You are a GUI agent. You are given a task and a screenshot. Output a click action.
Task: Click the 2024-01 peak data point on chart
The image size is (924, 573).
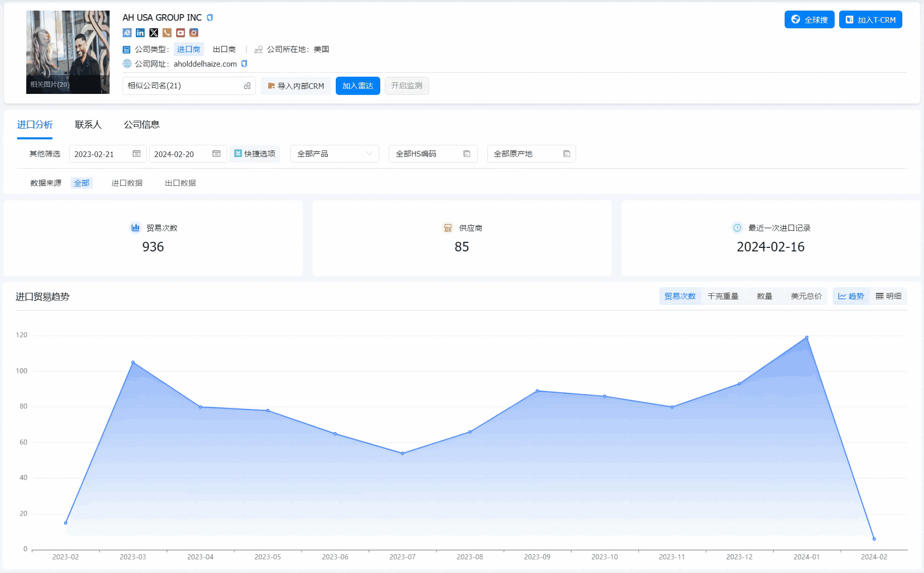(x=806, y=337)
